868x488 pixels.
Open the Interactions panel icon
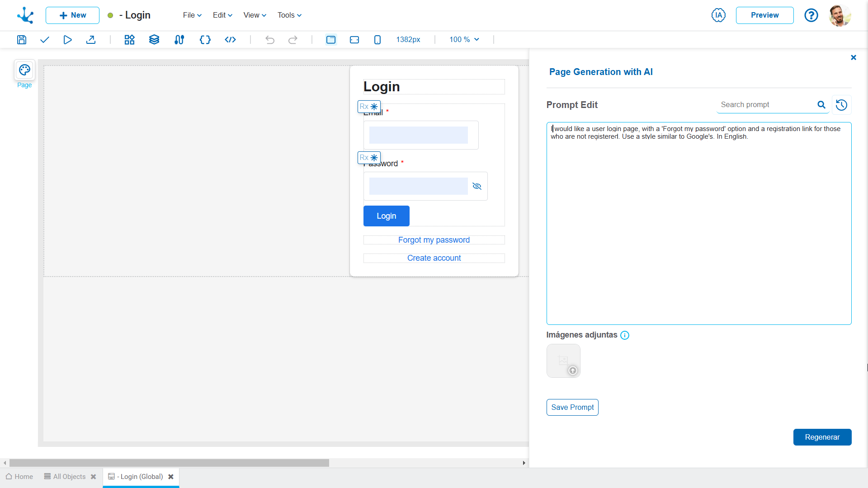179,40
